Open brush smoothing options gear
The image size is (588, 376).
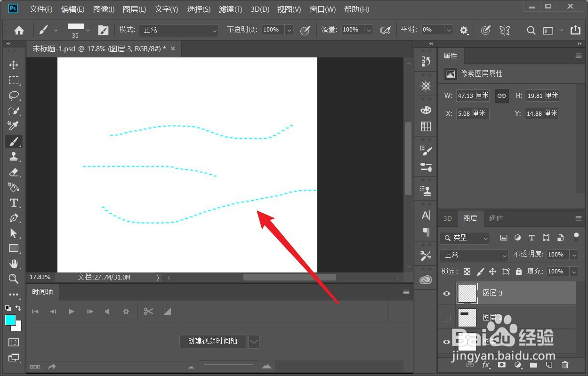point(464,30)
